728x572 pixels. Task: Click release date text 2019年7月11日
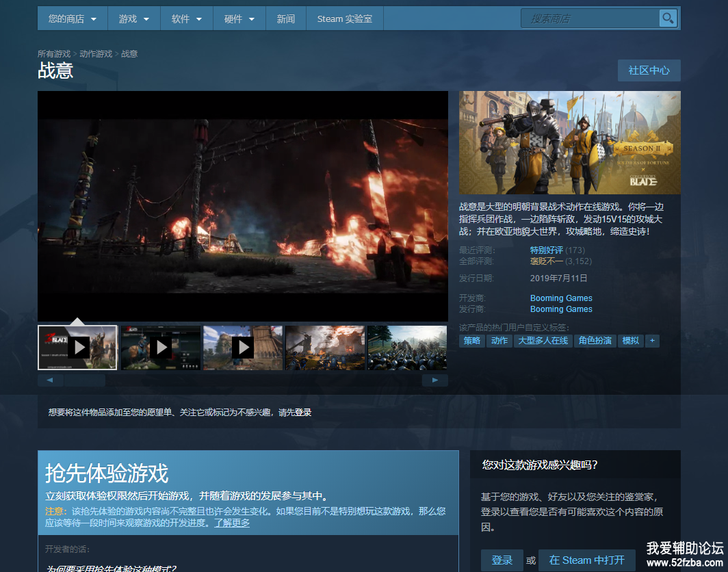click(558, 278)
